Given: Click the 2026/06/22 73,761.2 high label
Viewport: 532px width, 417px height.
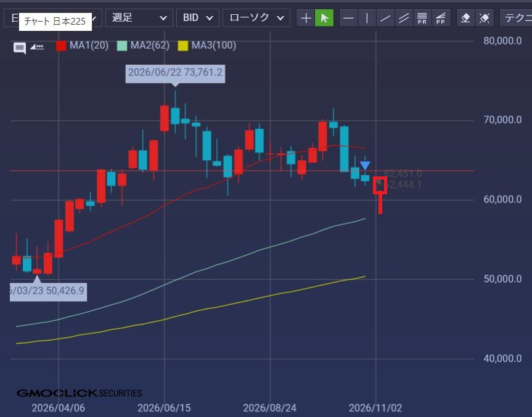Looking at the screenshot, I should (175, 73).
